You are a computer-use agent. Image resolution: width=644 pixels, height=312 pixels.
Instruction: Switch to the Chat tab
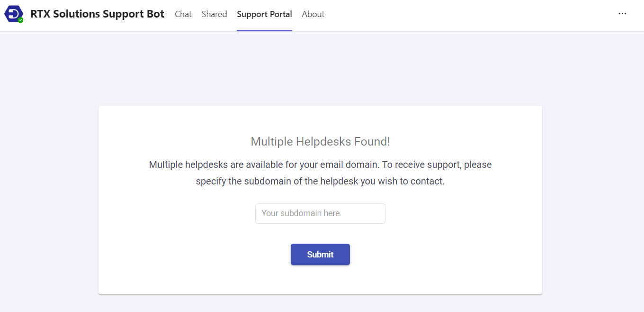click(x=183, y=14)
